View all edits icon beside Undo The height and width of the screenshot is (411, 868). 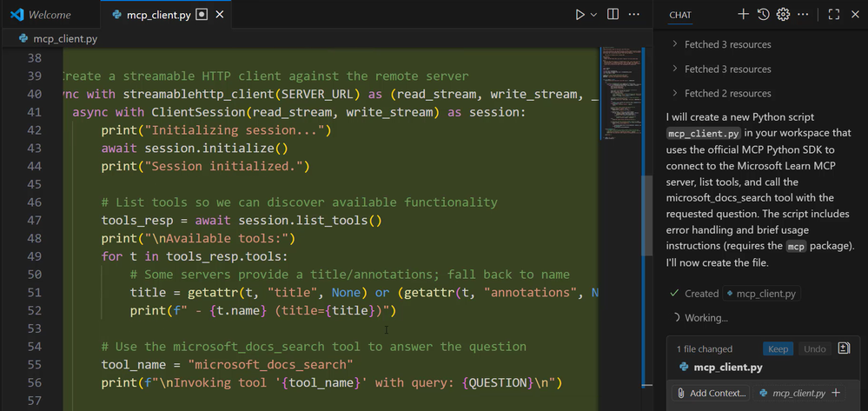point(845,348)
